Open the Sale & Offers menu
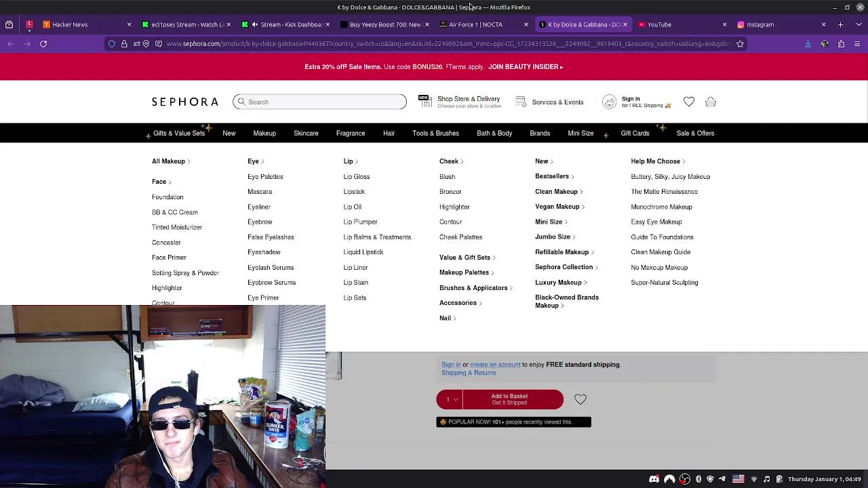Viewport: 868px width, 488px height. pos(695,134)
